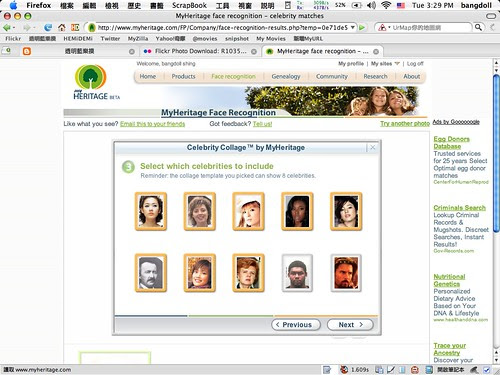Open the ScrapBook menu
The image size is (500, 375).
tap(189, 5)
